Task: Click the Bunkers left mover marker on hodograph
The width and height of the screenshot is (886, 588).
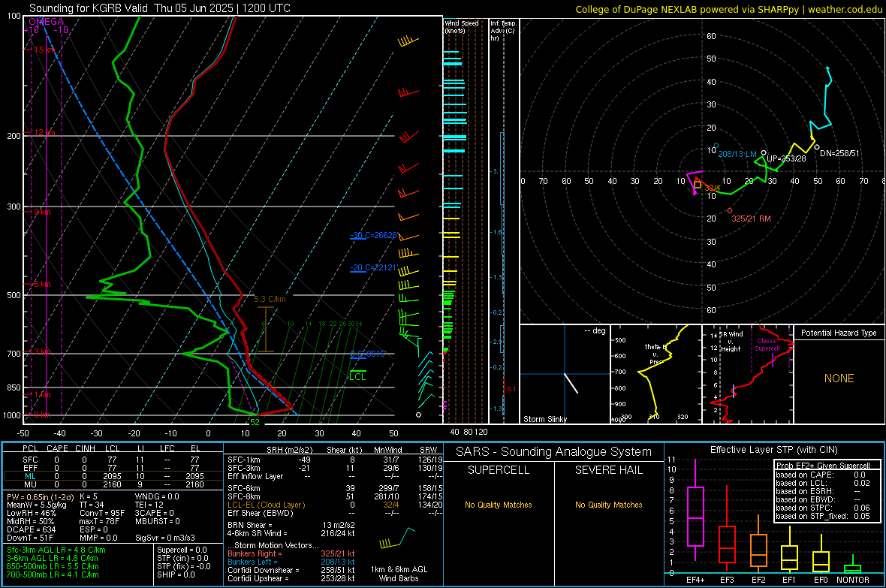Action: coord(716,146)
